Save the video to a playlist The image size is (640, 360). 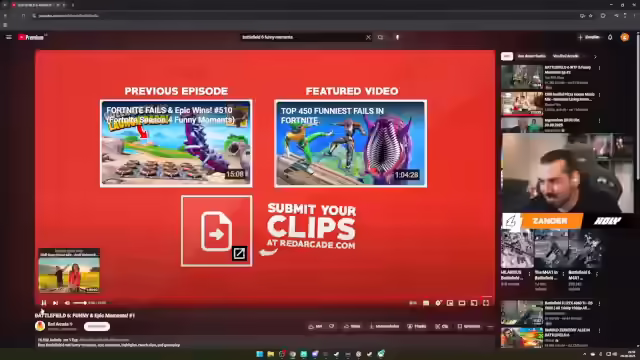point(469,326)
